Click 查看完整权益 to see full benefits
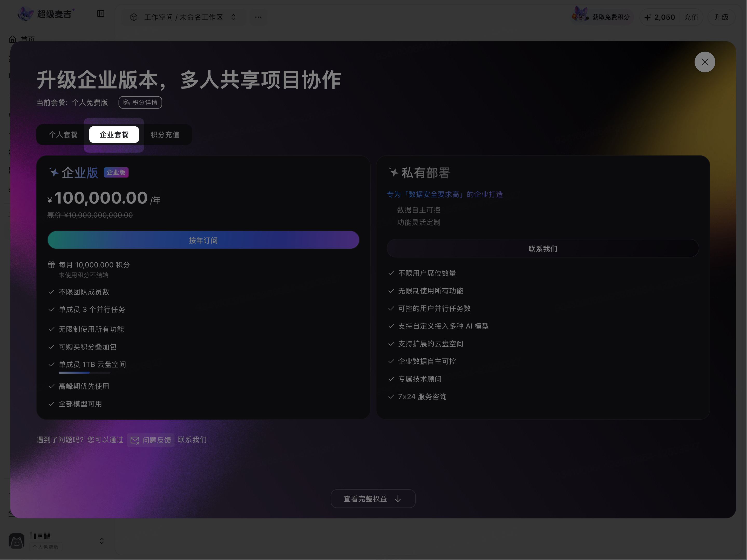Viewport: 747px width, 560px height. tap(373, 498)
